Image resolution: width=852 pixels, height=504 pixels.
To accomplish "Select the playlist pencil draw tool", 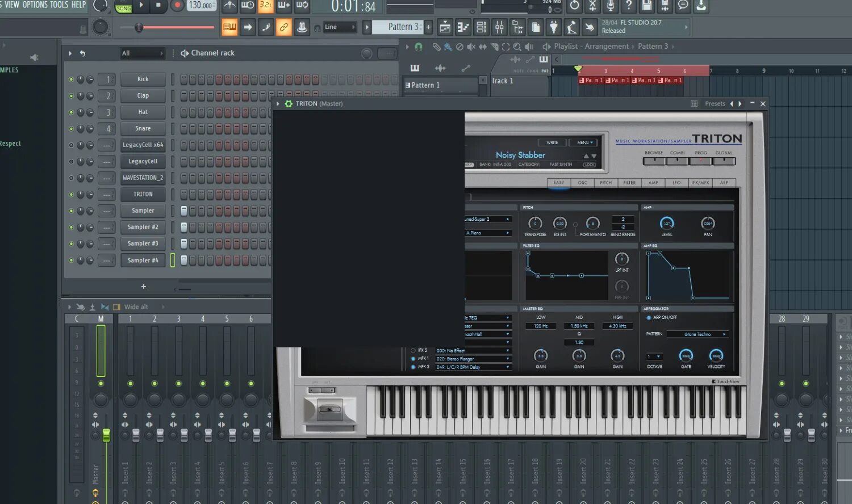I will click(436, 47).
